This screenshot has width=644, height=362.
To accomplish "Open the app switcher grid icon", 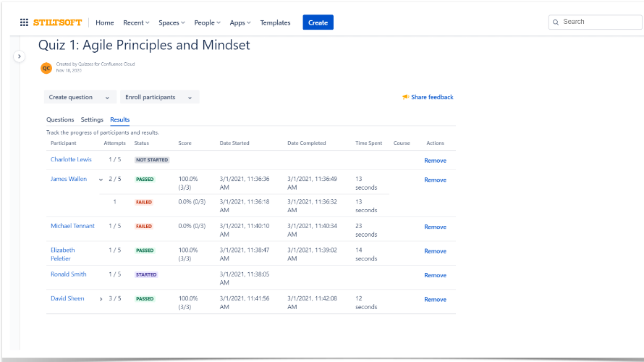I will click(x=24, y=22).
